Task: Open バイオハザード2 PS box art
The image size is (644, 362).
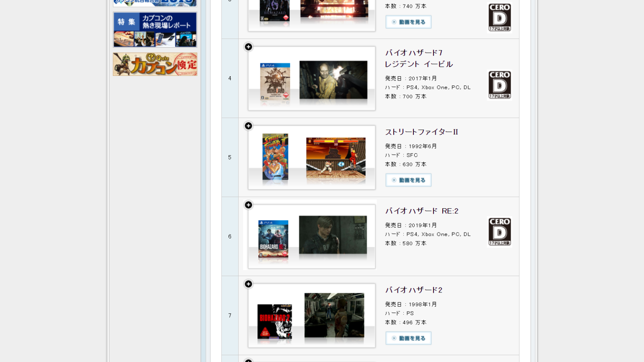Action: tap(275, 321)
